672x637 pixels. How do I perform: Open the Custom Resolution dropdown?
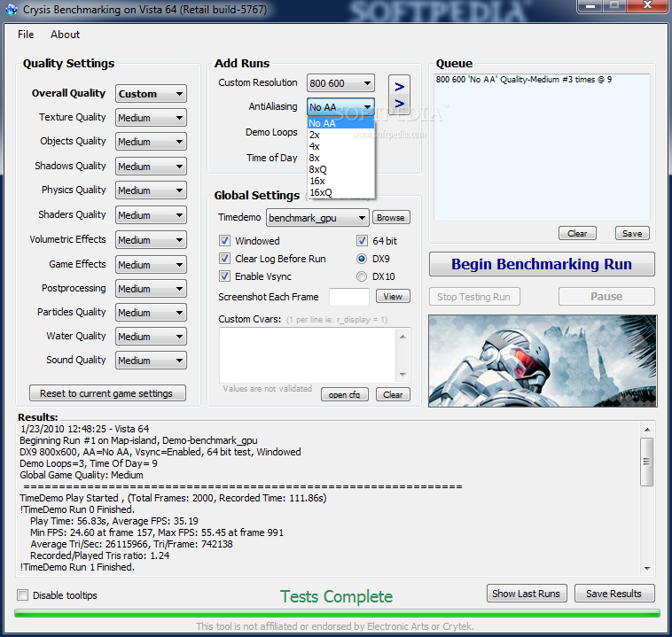pos(340,83)
